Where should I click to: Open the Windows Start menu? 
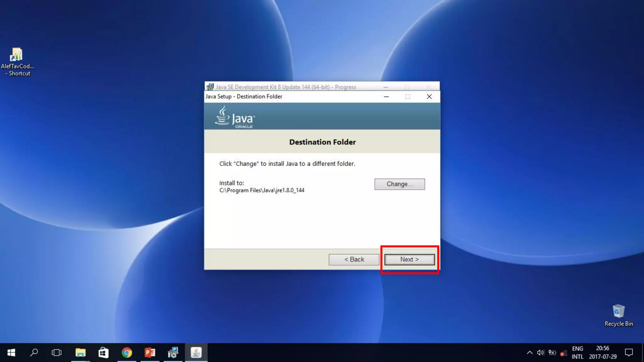[11, 353]
